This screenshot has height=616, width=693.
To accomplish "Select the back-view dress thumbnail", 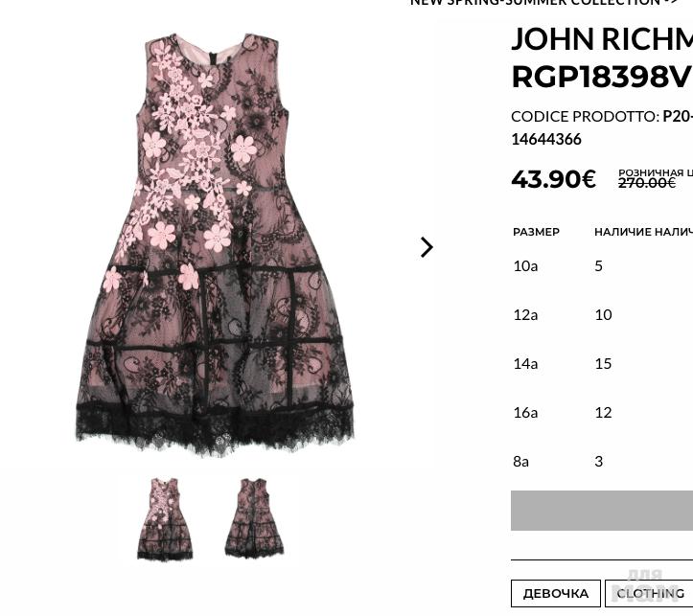I will [254, 518].
